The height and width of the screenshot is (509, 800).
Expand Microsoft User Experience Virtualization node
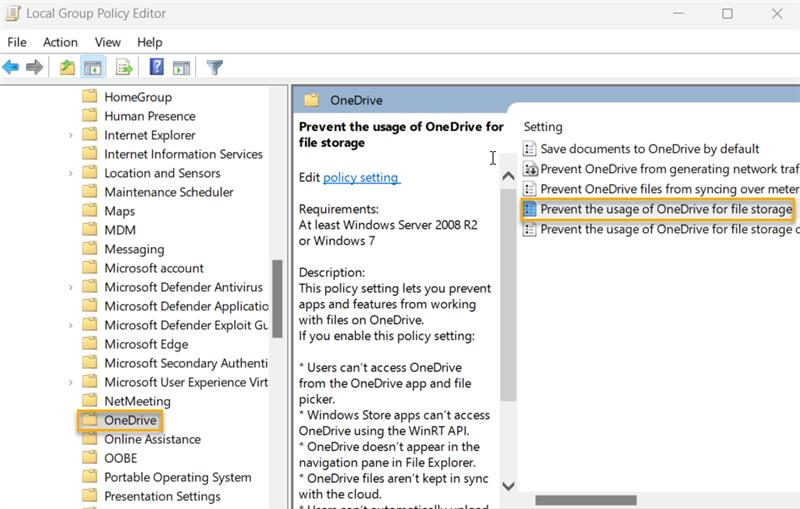tap(70, 383)
